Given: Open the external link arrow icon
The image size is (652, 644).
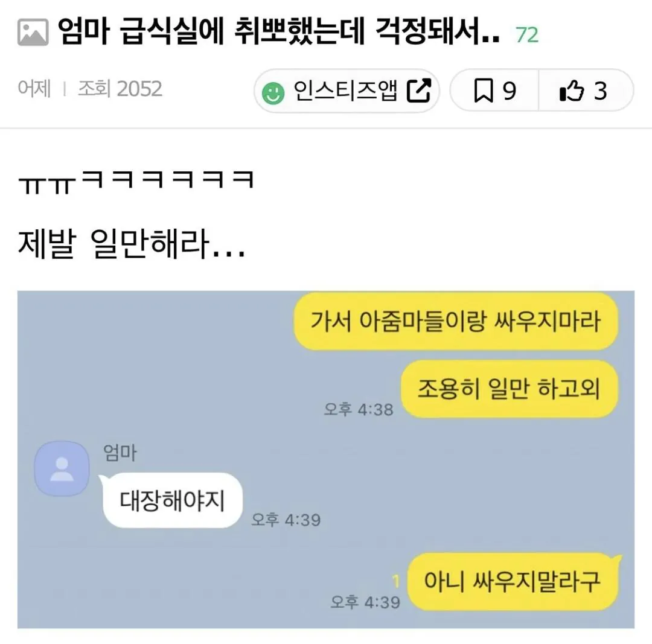Looking at the screenshot, I should [418, 90].
